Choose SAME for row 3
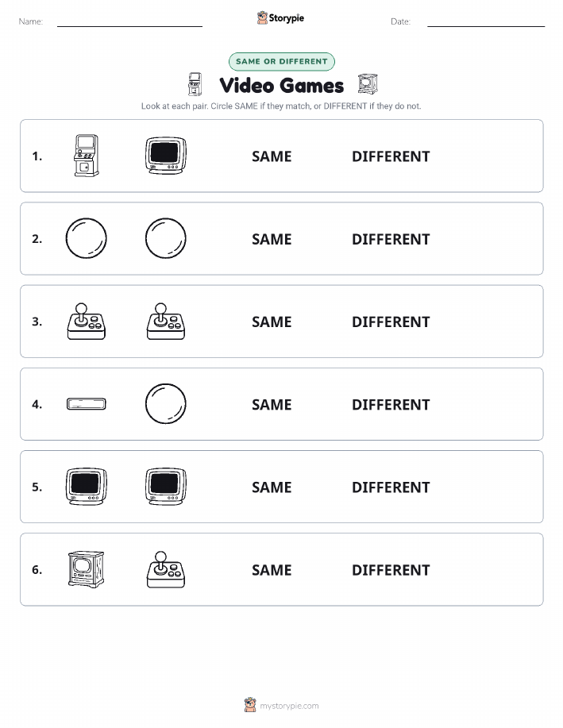Viewport: 563px width, 728px height. click(x=272, y=322)
